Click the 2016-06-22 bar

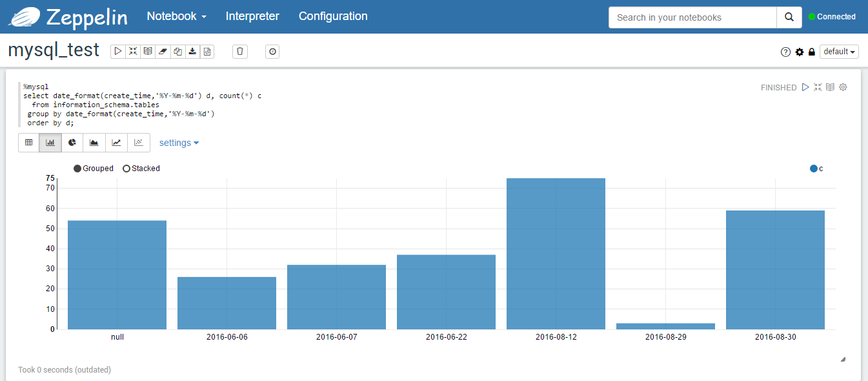[x=446, y=292]
